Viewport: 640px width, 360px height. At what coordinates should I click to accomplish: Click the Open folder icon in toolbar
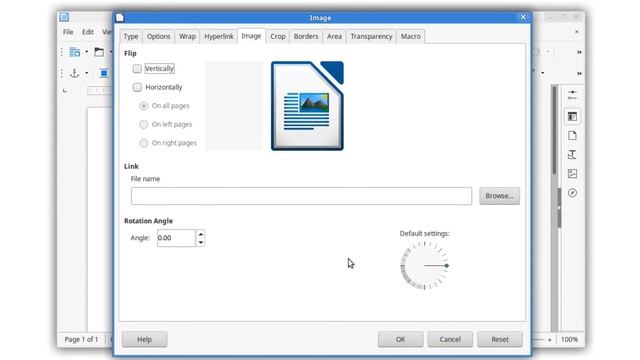point(99,52)
